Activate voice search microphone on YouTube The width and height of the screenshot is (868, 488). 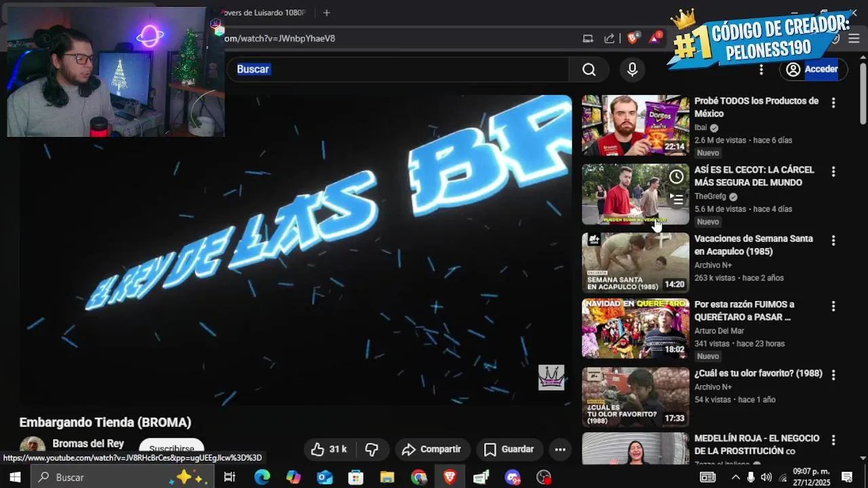(x=632, y=69)
